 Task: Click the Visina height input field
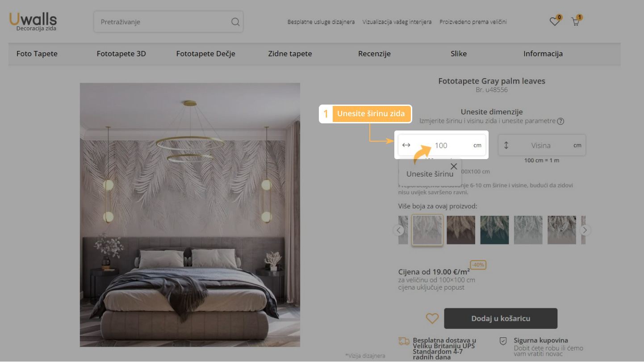[x=540, y=145]
